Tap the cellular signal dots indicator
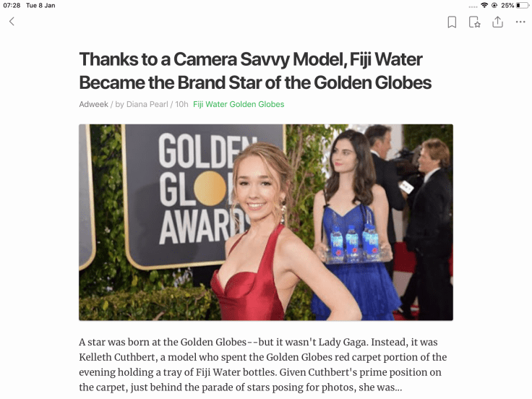Image resolution: width=532 pixels, height=399 pixels. tap(473, 7)
